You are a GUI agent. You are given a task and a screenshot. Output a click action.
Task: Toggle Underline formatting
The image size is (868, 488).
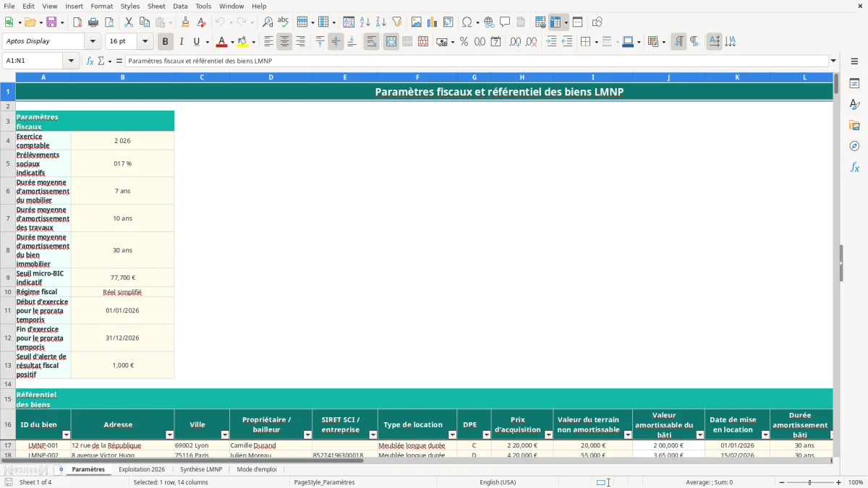pyautogui.click(x=196, y=42)
